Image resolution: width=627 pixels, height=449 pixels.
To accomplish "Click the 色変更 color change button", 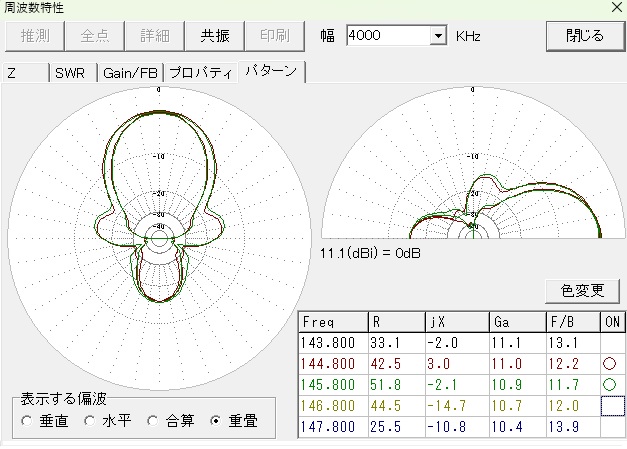I will 583,291.
